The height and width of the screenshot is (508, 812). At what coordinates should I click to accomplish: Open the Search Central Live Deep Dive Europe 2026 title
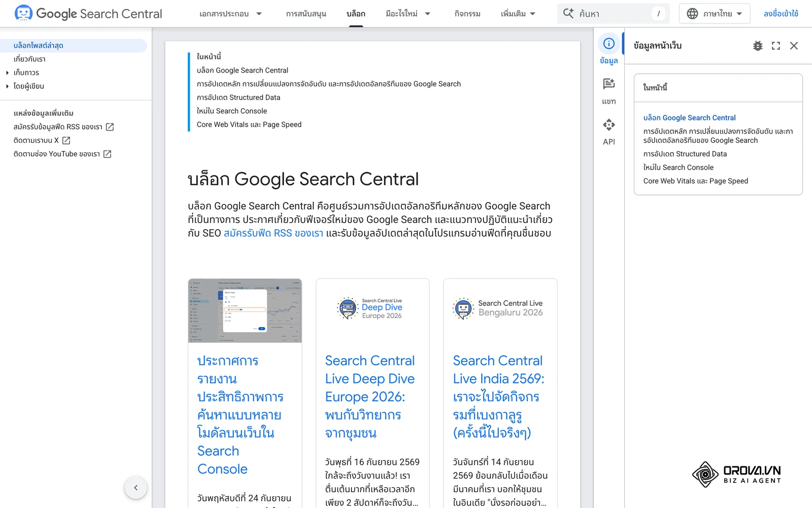click(370, 397)
